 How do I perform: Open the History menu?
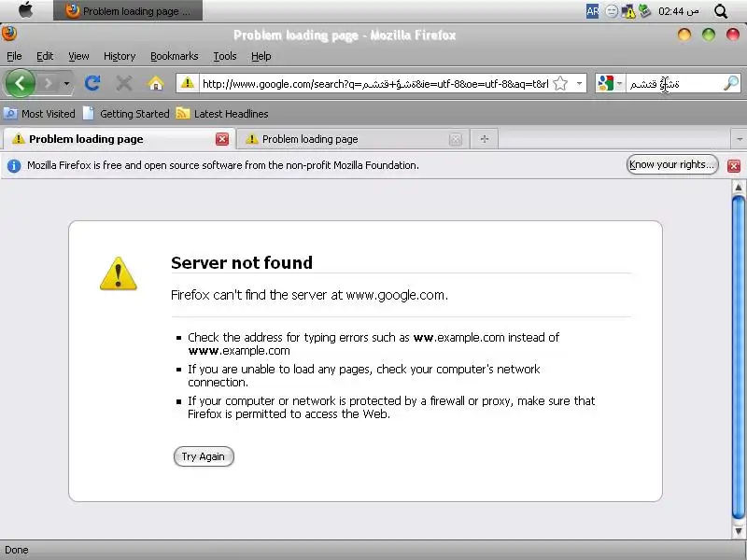(120, 56)
